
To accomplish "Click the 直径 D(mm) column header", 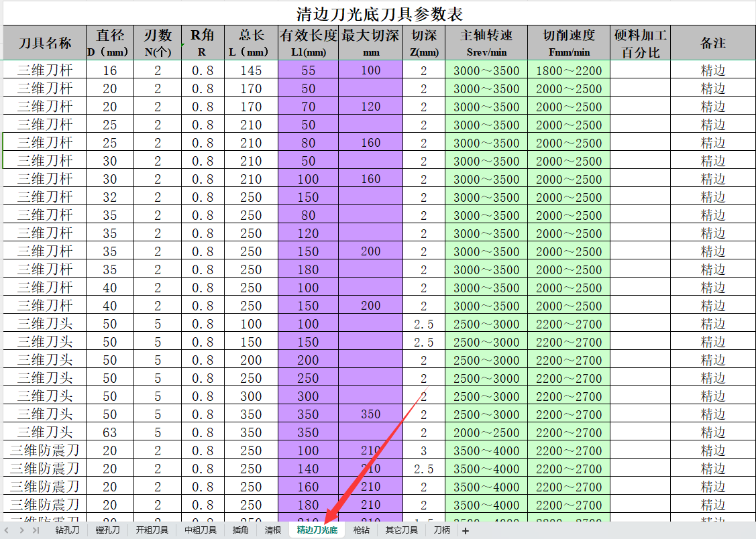I will pos(110,43).
